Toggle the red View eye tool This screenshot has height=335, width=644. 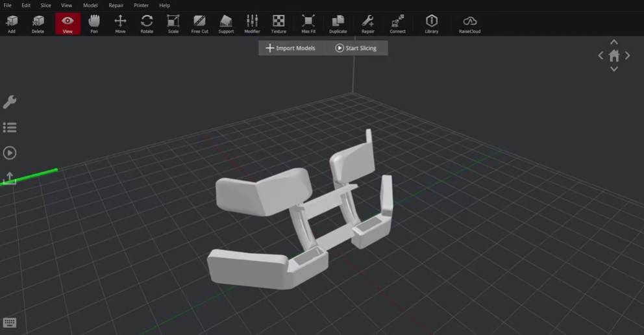(68, 24)
